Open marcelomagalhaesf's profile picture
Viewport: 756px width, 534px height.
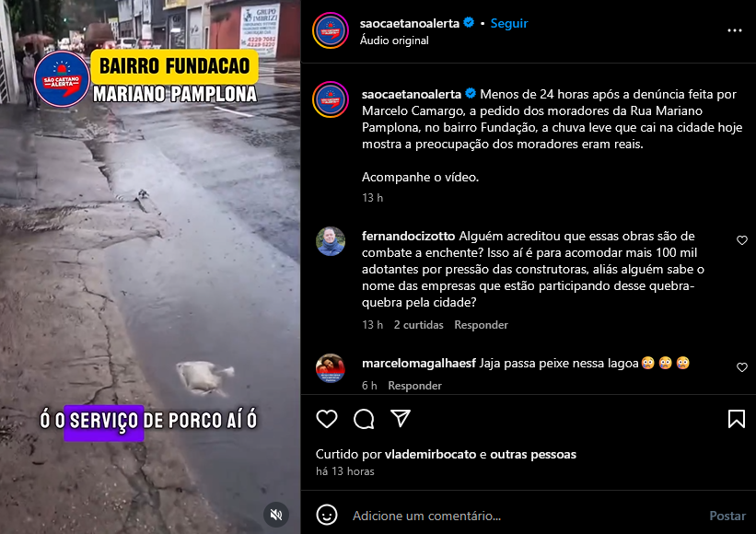coord(331,368)
